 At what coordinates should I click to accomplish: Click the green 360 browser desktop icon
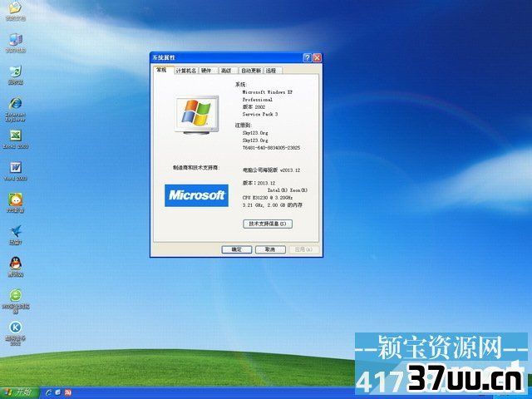[x=16, y=301]
